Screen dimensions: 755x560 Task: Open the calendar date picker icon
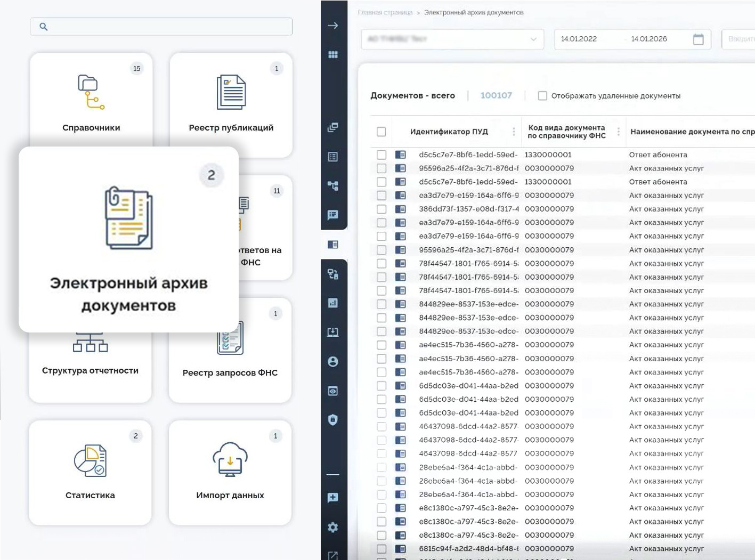(x=699, y=39)
